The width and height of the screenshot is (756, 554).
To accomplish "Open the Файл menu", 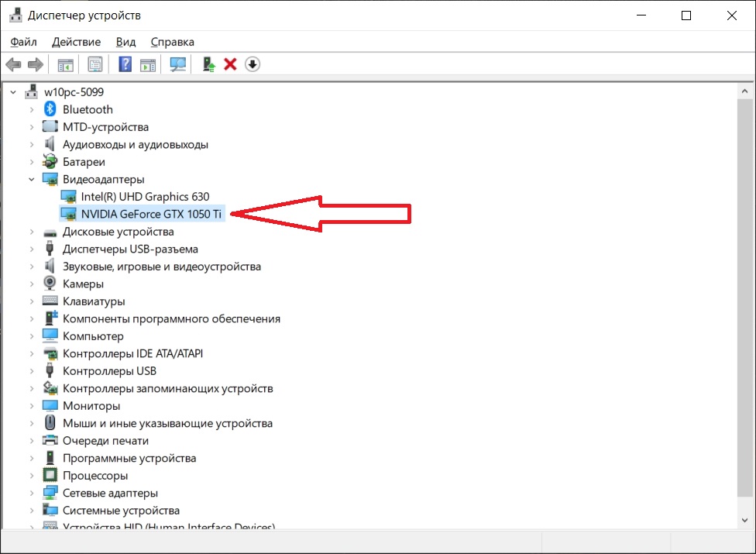I will tap(24, 42).
